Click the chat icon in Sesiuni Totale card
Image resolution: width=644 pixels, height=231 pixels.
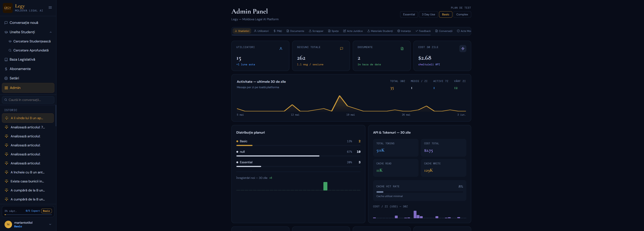(341, 49)
